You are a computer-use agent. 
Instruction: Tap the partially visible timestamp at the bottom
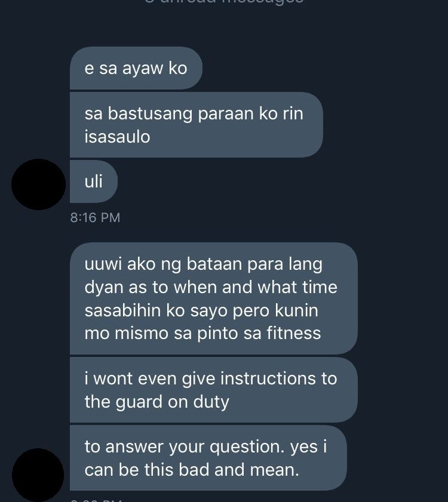(96, 500)
